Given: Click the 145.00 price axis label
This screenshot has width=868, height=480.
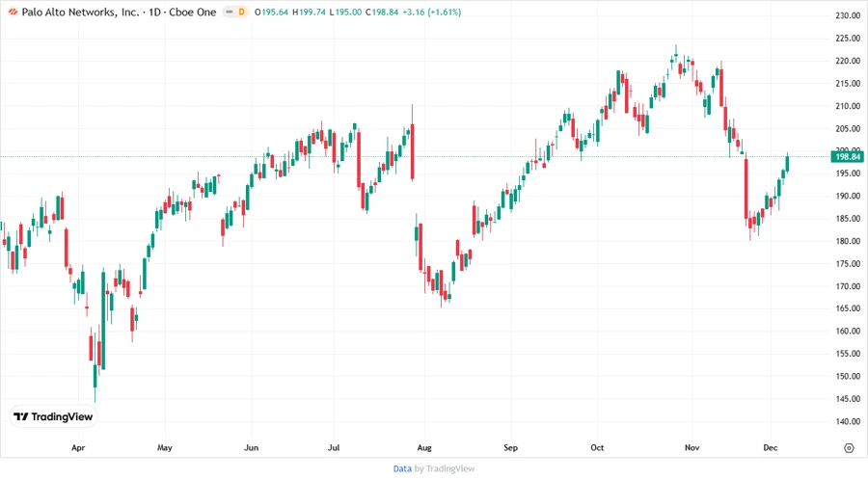Looking at the screenshot, I should 848,399.
